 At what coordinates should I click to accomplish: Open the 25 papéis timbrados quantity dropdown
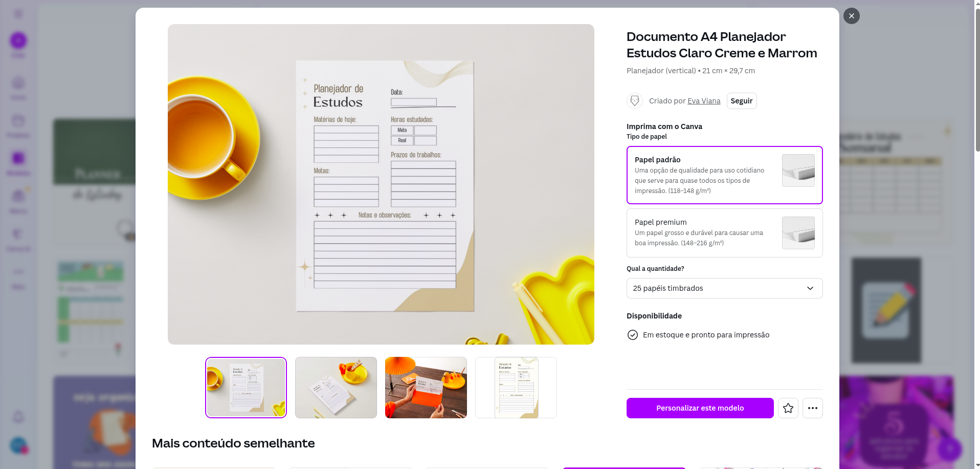coord(724,288)
